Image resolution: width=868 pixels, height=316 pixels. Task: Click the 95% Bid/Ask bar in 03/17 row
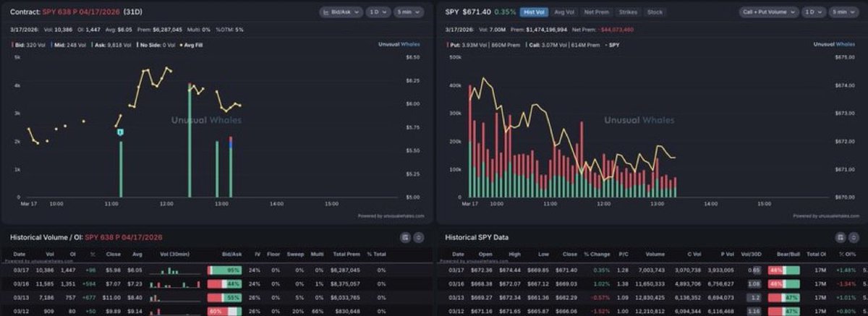pyautogui.click(x=224, y=270)
